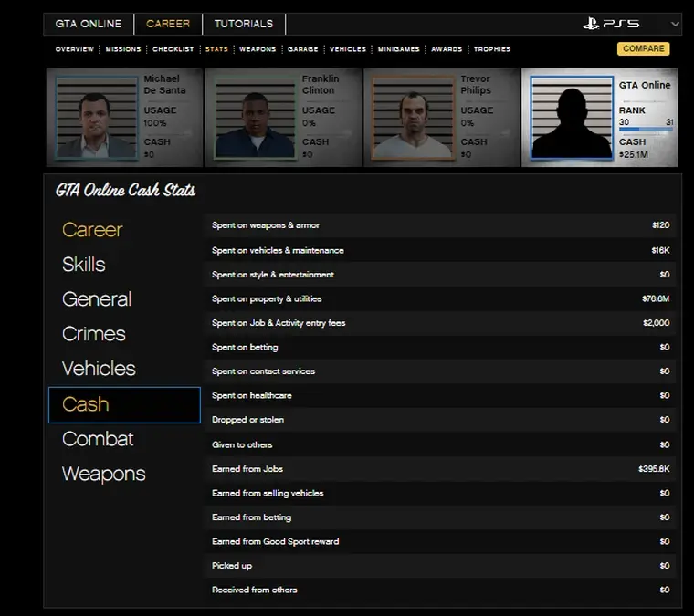Select the CAREER top tab
694x616 pixels.
click(x=168, y=24)
